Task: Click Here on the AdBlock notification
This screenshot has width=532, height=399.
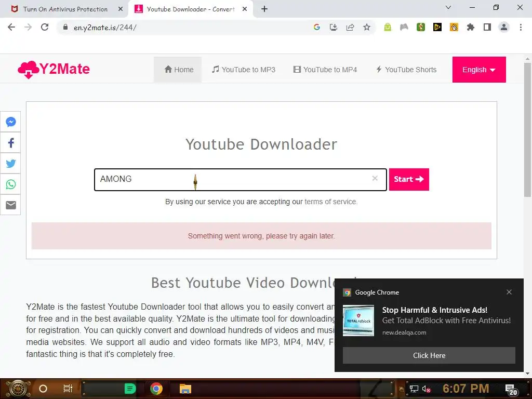Action: [429, 355]
